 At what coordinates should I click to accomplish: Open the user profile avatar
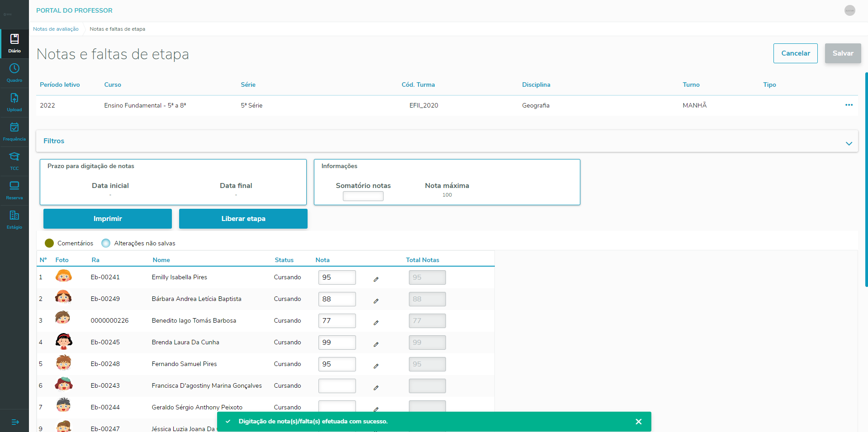coord(850,10)
